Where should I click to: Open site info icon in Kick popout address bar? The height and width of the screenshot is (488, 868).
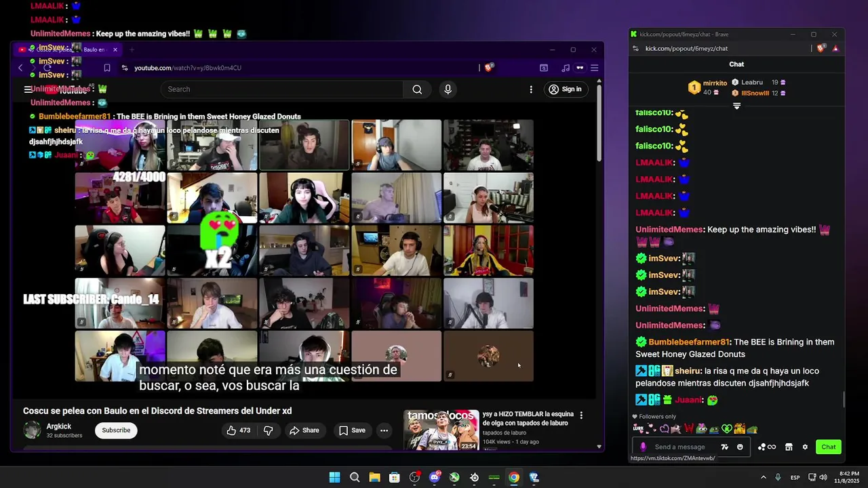(x=635, y=49)
